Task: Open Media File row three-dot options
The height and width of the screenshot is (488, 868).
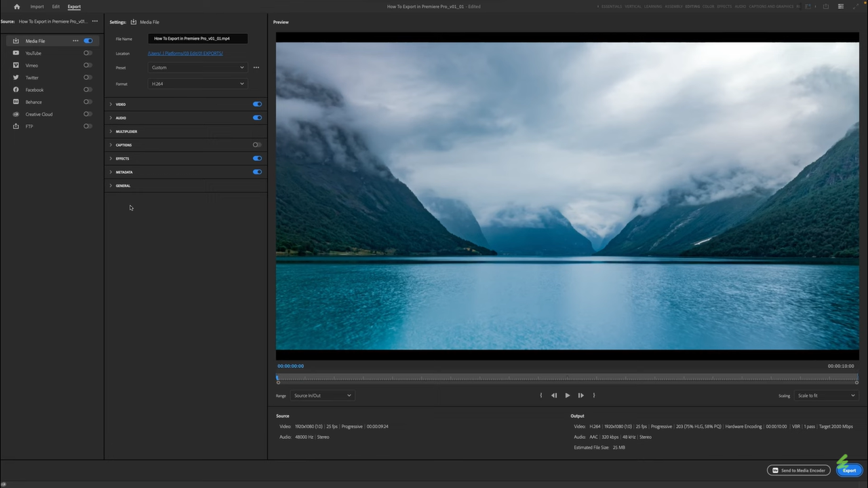Action: coord(76,41)
